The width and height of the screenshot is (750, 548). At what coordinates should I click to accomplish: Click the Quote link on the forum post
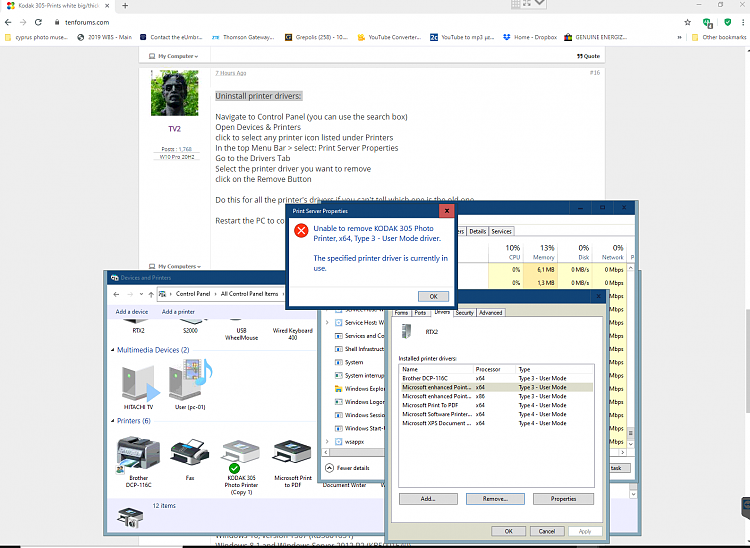click(x=588, y=56)
